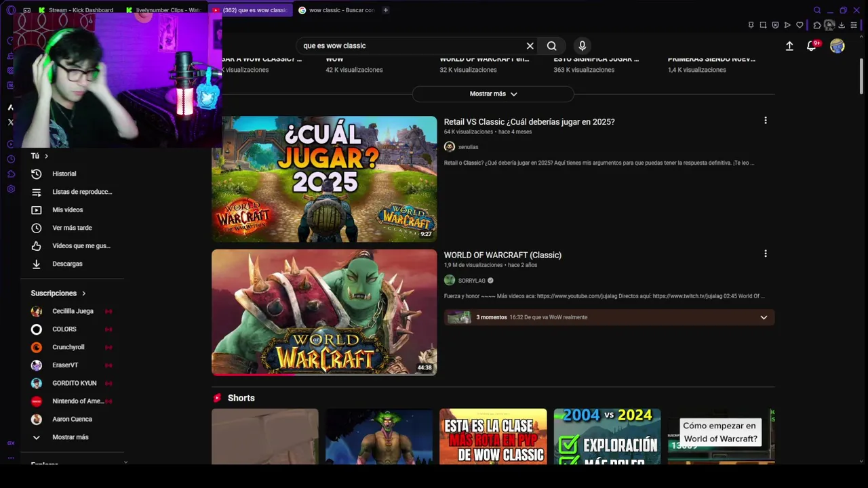Start voice search with microphone icon
This screenshot has width=868, height=488.
pos(582,45)
